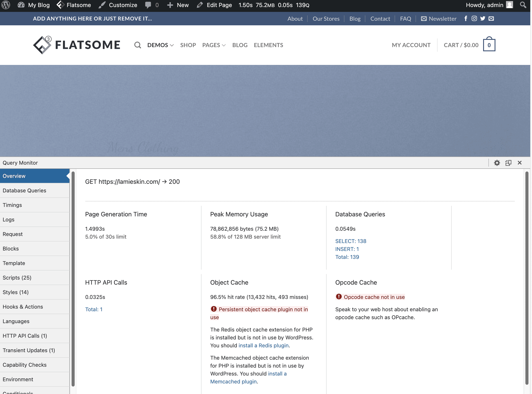Open the shopping cart bag icon
This screenshot has height=394, width=532.
point(489,45)
